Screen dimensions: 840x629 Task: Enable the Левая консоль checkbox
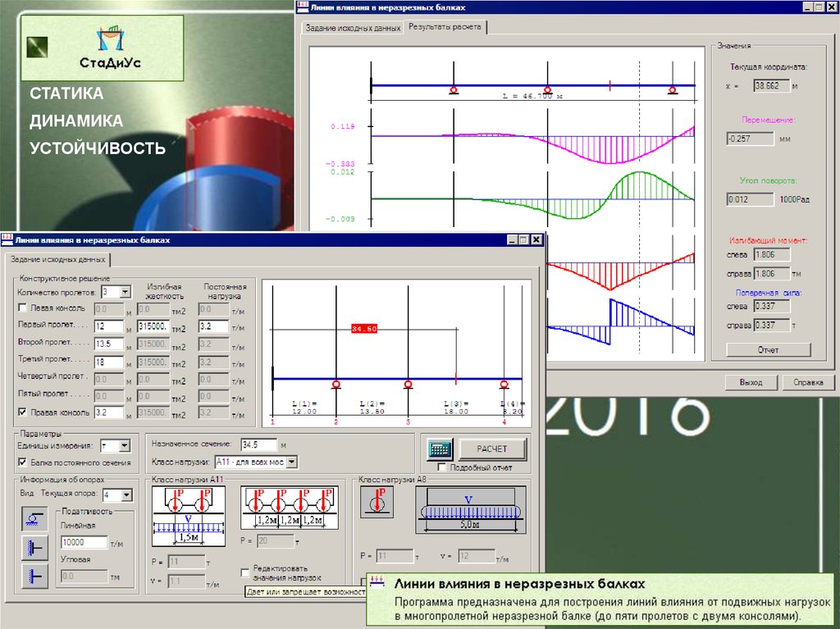pyautogui.click(x=23, y=308)
